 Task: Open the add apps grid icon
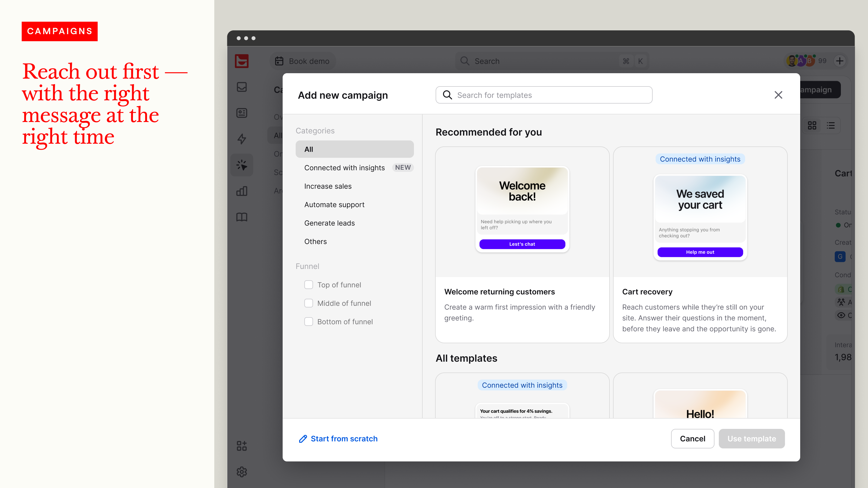[x=242, y=446]
